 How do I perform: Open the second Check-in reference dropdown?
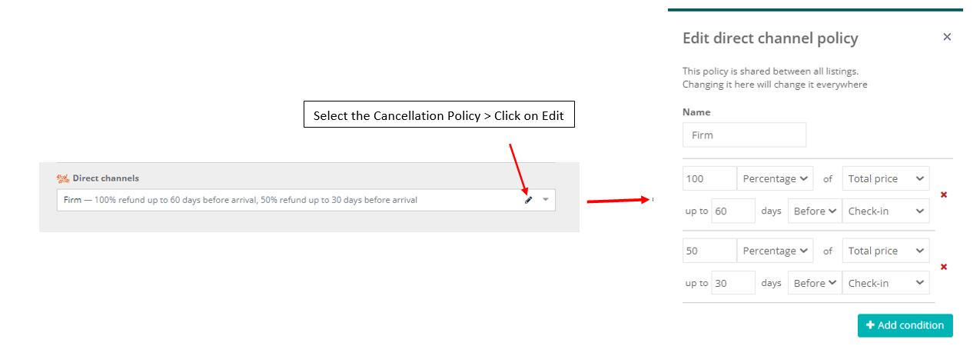click(886, 283)
